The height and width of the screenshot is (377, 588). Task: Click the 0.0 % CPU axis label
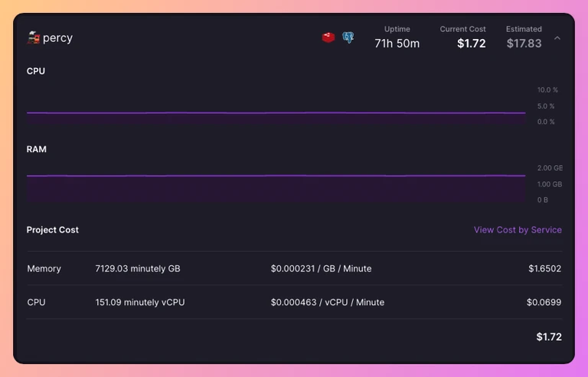point(546,122)
